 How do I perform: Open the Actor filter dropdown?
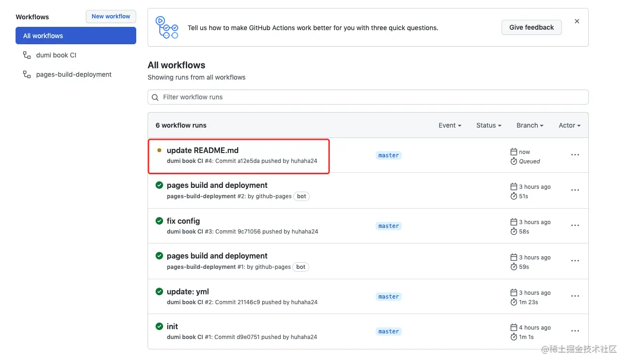coord(569,125)
